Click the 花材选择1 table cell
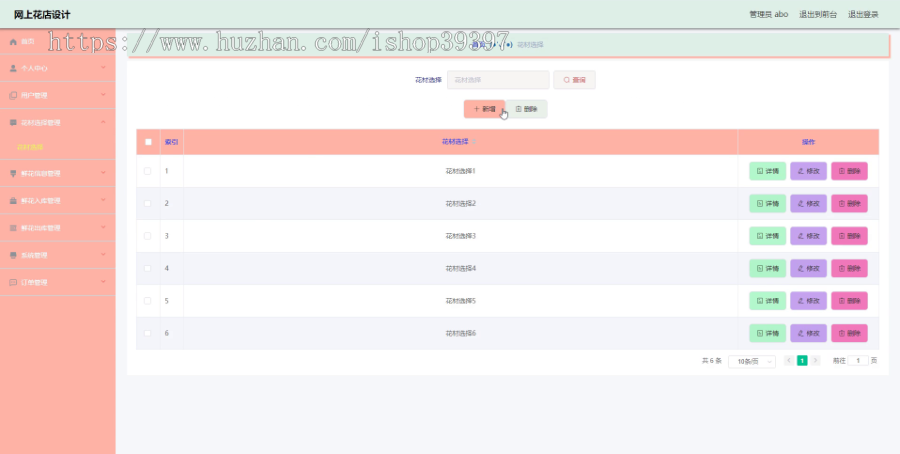The image size is (900, 454). tap(460, 171)
